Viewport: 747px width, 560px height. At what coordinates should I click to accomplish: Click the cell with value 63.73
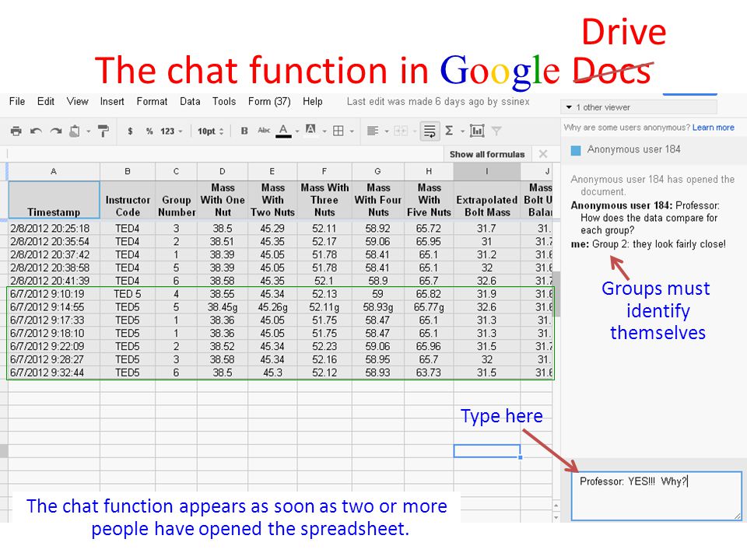coord(429,373)
